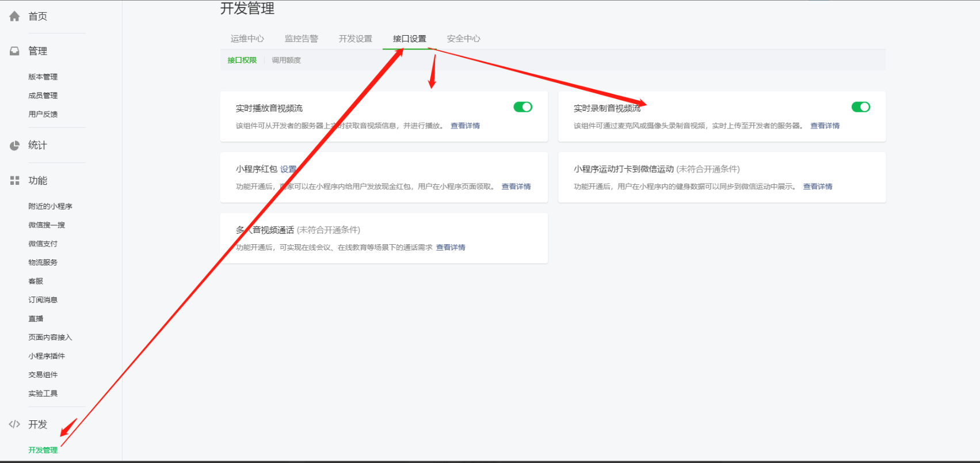980x463 pixels.
Task: Open 查看详情 for 小程序运动打卡到微信运动
Action: 818,187
